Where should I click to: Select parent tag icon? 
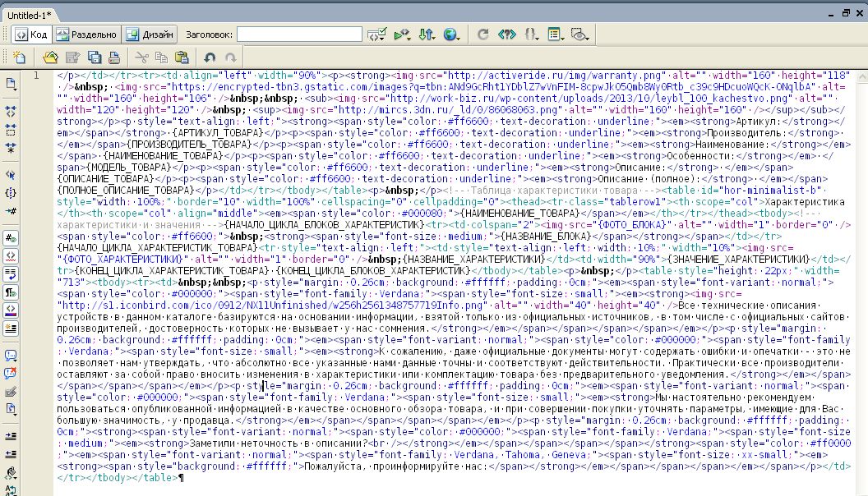point(11,175)
